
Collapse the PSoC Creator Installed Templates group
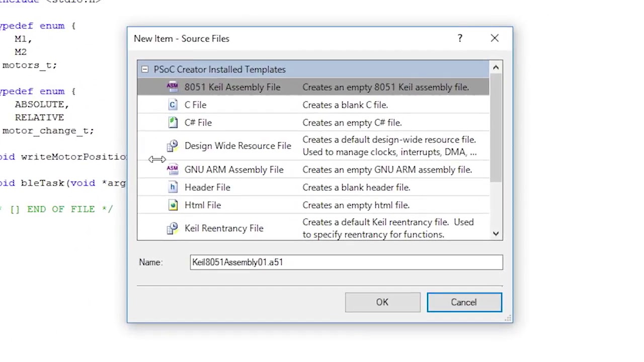click(x=145, y=69)
